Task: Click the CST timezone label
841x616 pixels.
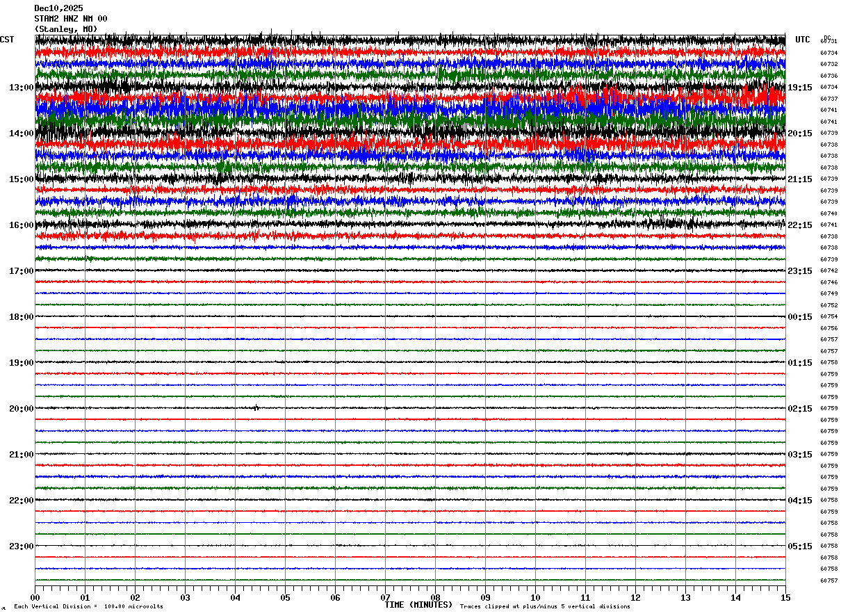Action: (x=7, y=40)
